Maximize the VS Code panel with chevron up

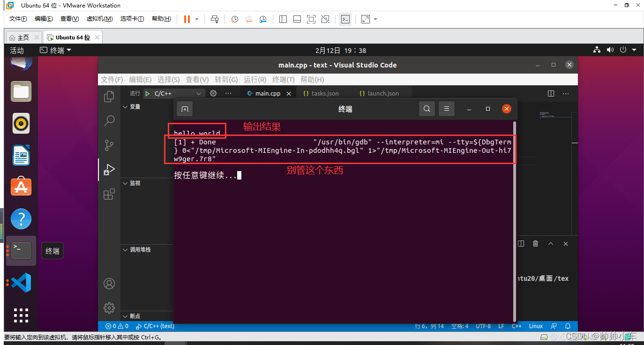click(x=551, y=244)
